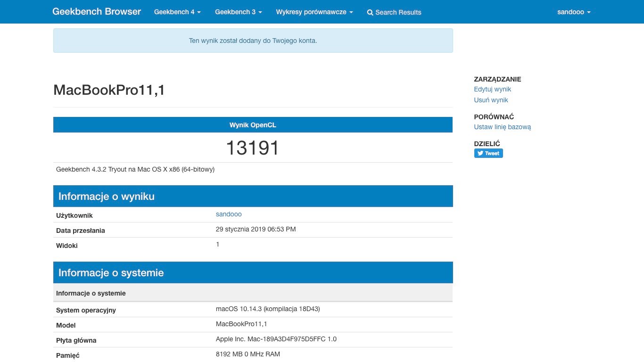Viewport: 644px width, 362px height.
Task: Click the OpenCL score 13191
Action: (253, 148)
